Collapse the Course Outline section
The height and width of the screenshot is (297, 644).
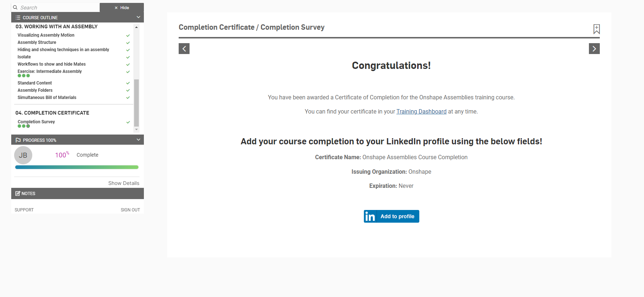pos(138,17)
